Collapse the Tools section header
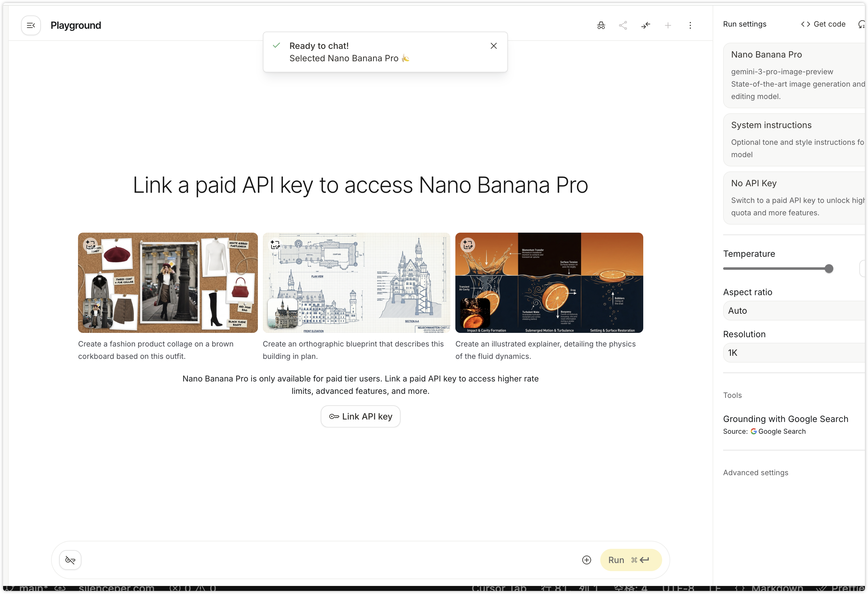Viewport: 868px width, 594px height. click(x=732, y=395)
